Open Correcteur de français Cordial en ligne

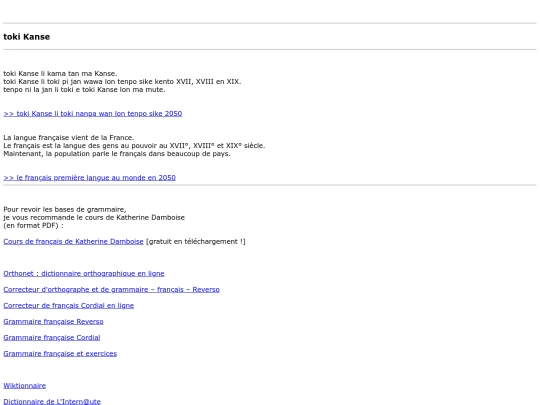click(x=69, y=305)
